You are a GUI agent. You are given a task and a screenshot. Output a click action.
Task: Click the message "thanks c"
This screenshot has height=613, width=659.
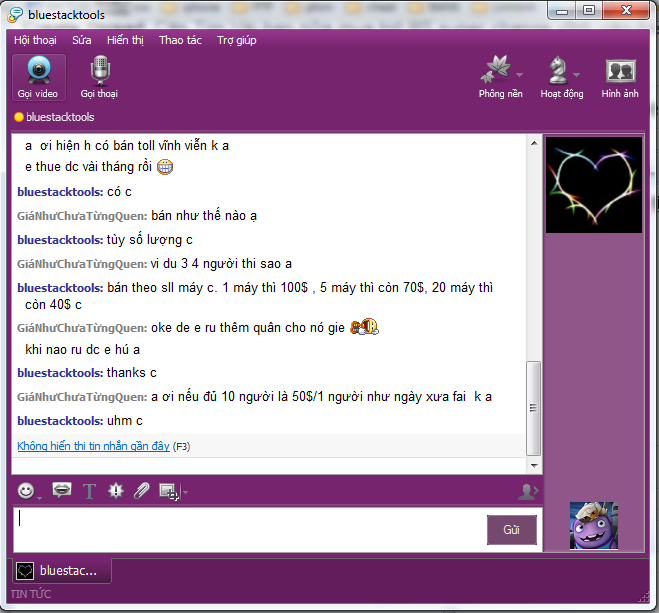pyautogui.click(x=132, y=373)
